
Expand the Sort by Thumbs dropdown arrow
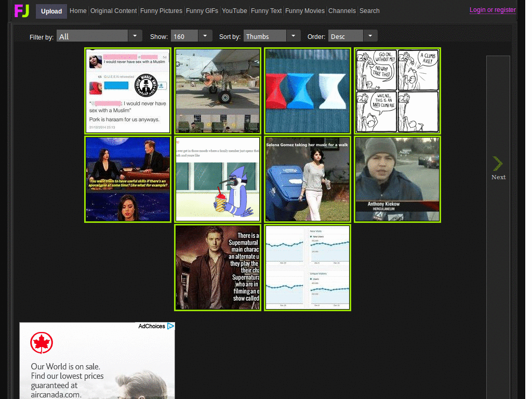294,36
